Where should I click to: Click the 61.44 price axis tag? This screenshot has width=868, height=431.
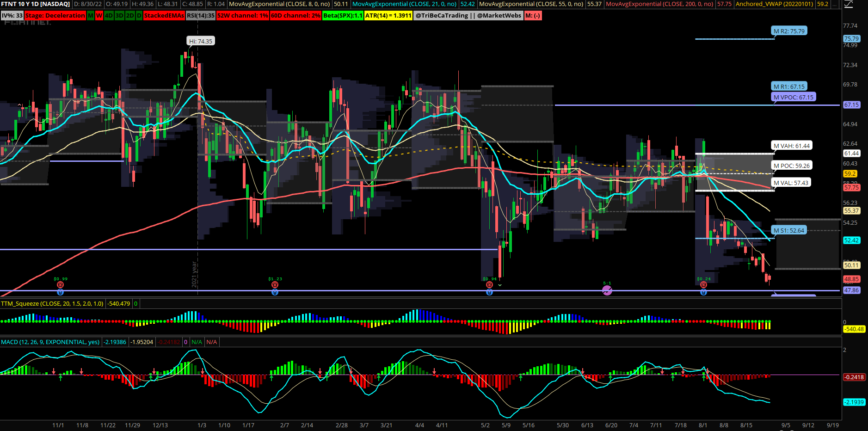coord(851,153)
